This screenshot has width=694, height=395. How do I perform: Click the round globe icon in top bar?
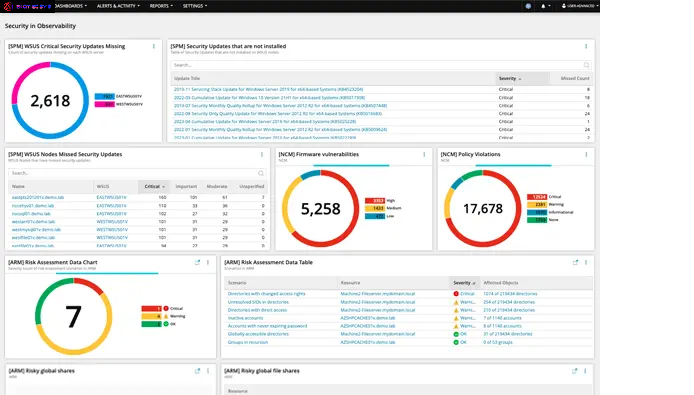point(528,6)
